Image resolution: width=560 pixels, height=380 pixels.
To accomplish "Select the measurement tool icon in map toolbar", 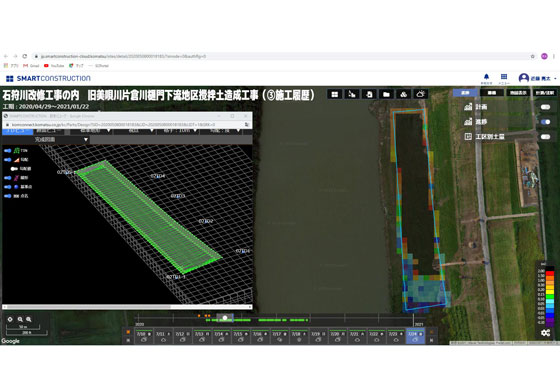I will click(352, 94).
